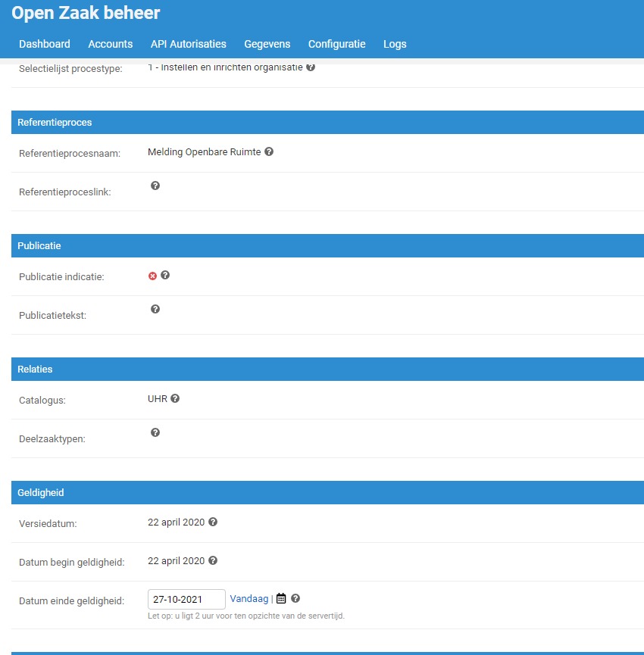
Task: Open the Dashboard menu item
Action: (44, 44)
